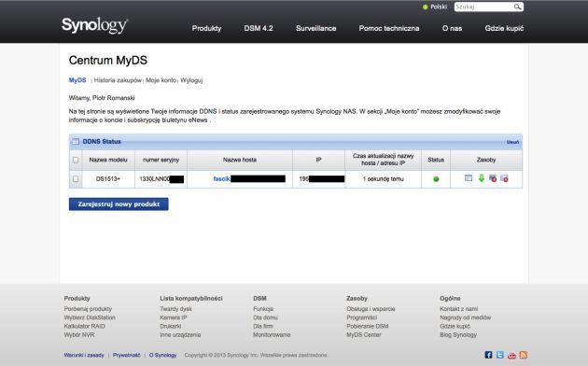The height and width of the screenshot is (366, 588).
Task: Sort by the Nazwa modelu column header
Action: point(108,161)
